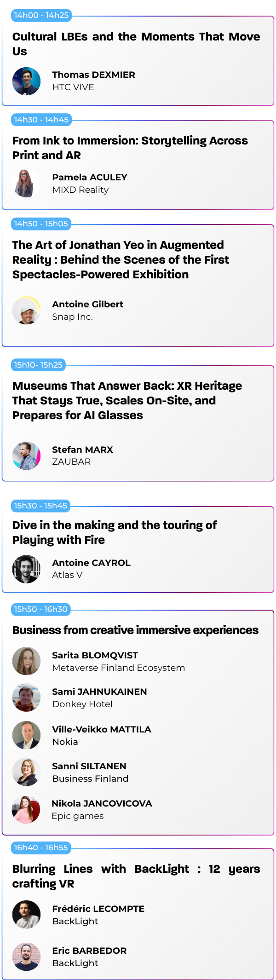Click Thomas DEXMIER's profile photo
The height and width of the screenshot is (980, 276).
tap(26, 81)
